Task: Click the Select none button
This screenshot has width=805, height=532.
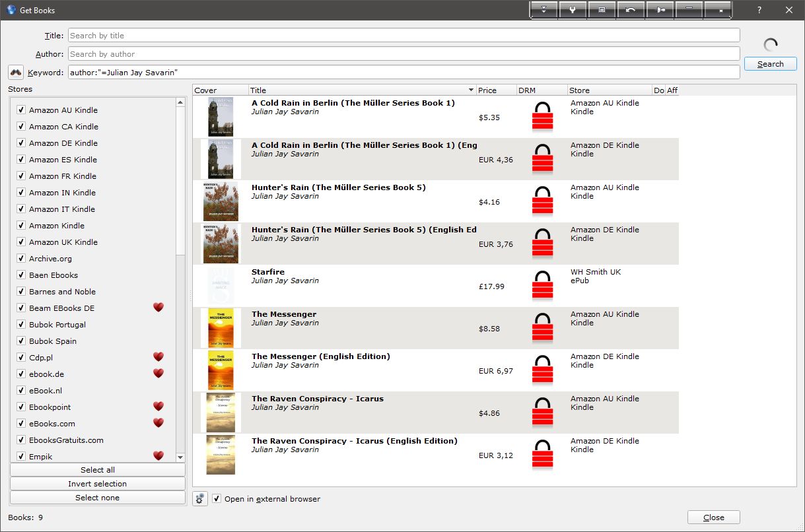Action: 98,497
